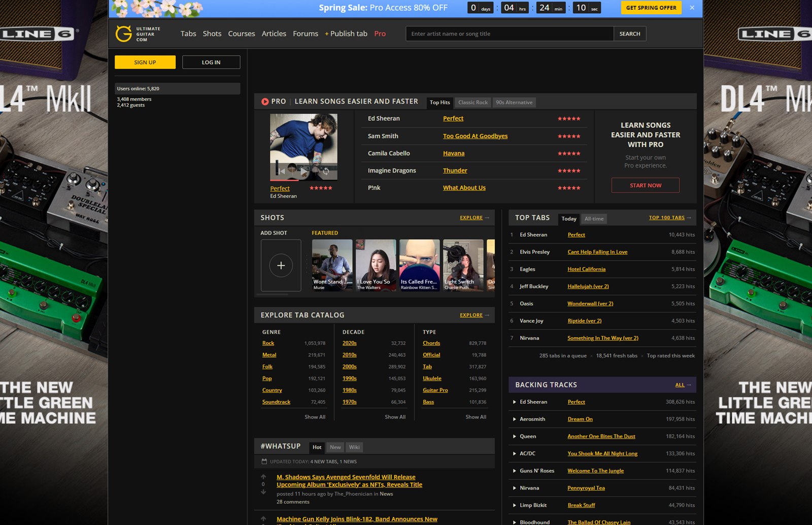
Task: Open Cant Help Falling In Love link
Action: pyautogui.click(x=597, y=252)
